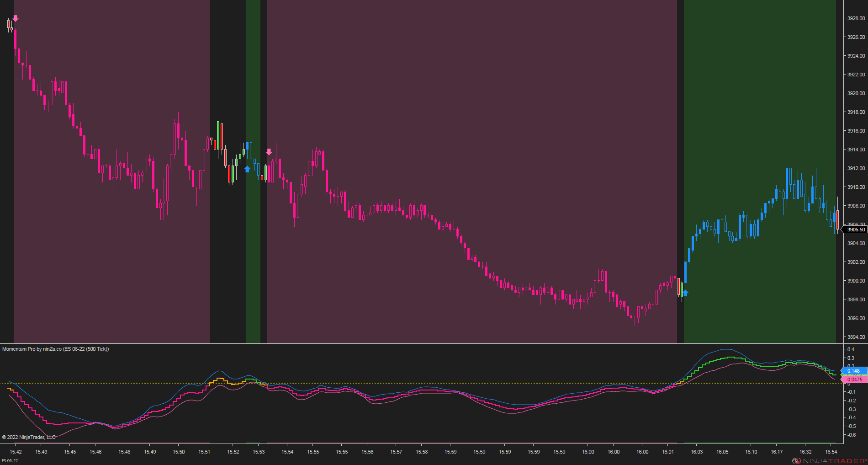Click the 3904.00 price axis label
Image resolution: width=868 pixels, height=465 pixels.
click(856, 243)
